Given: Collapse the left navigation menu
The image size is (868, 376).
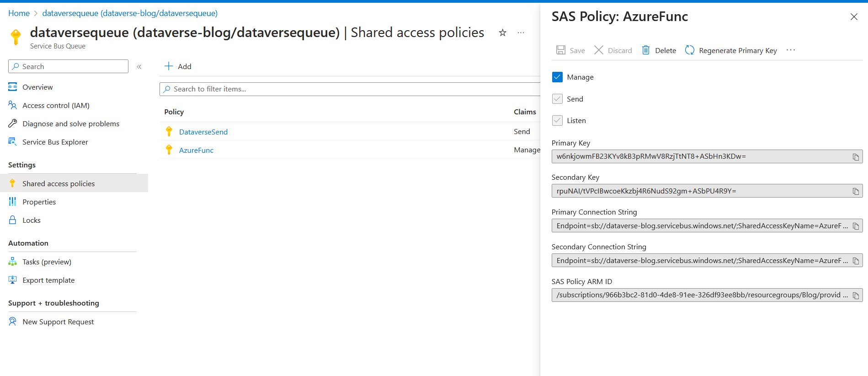Looking at the screenshot, I should coord(139,67).
